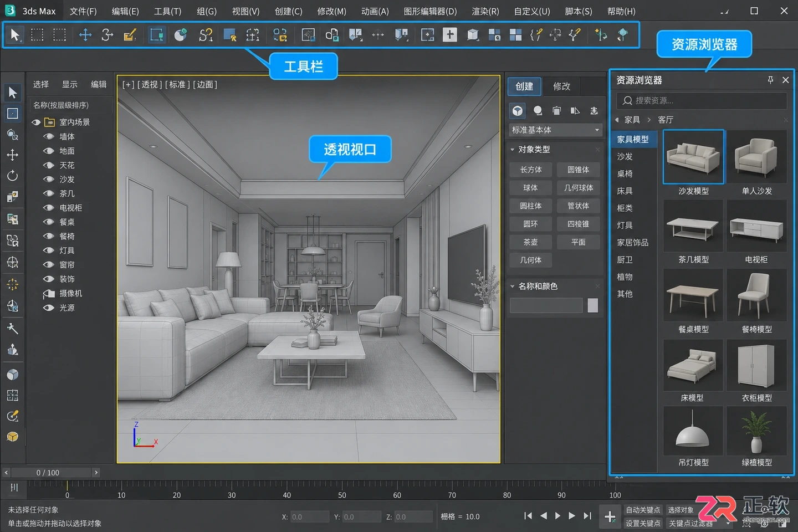Click the 搜索资源 search field
The width and height of the screenshot is (798, 532).
click(702, 100)
